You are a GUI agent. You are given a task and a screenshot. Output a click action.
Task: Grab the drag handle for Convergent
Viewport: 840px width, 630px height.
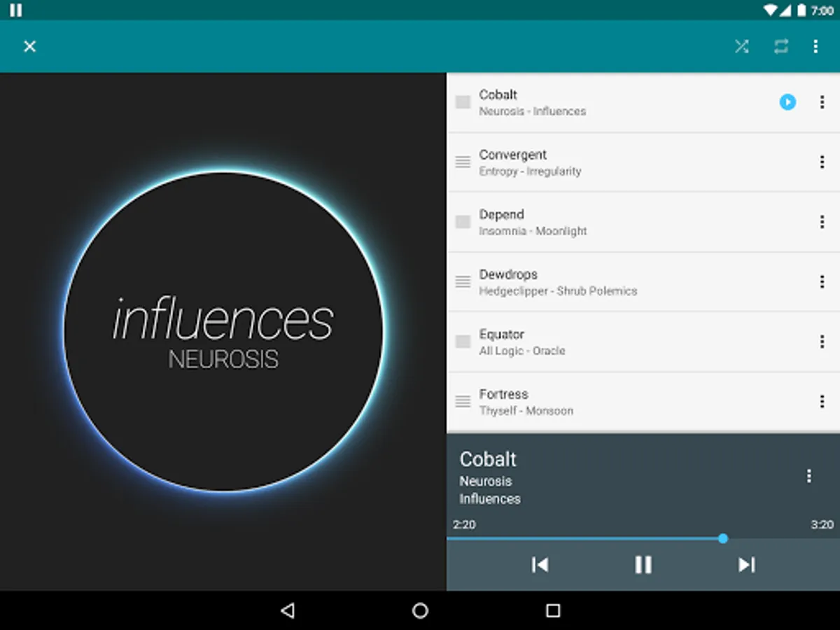click(463, 162)
